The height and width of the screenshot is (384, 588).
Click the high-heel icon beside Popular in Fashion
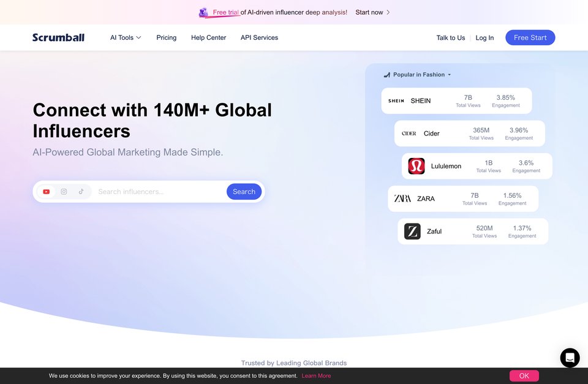(x=386, y=75)
